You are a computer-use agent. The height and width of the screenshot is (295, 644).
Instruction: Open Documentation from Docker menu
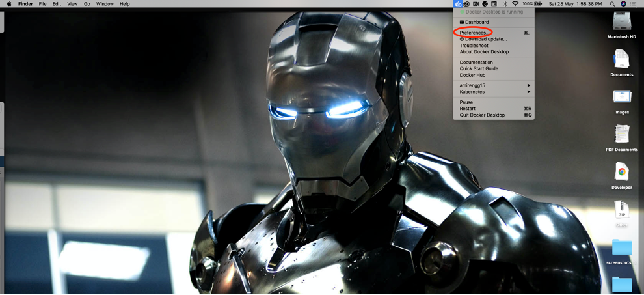pos(494,62)
